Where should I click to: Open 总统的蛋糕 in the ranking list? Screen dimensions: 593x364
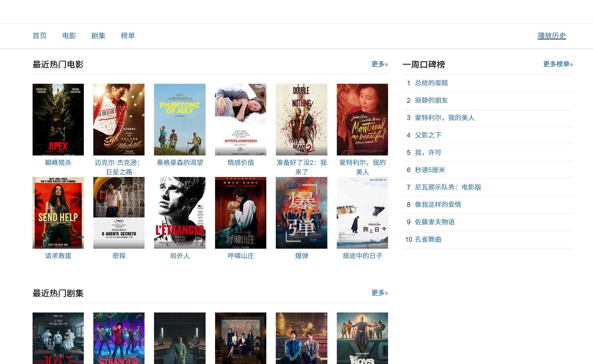(431, 83)
